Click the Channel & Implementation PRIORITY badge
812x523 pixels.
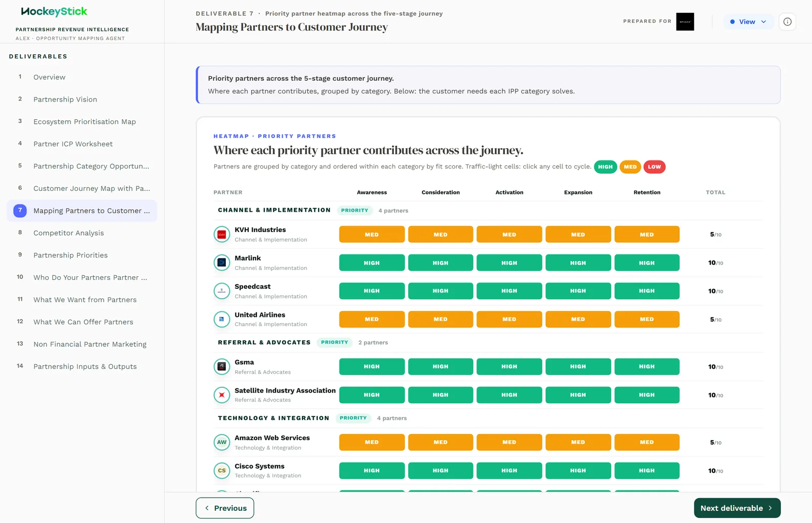pos(354,210)
